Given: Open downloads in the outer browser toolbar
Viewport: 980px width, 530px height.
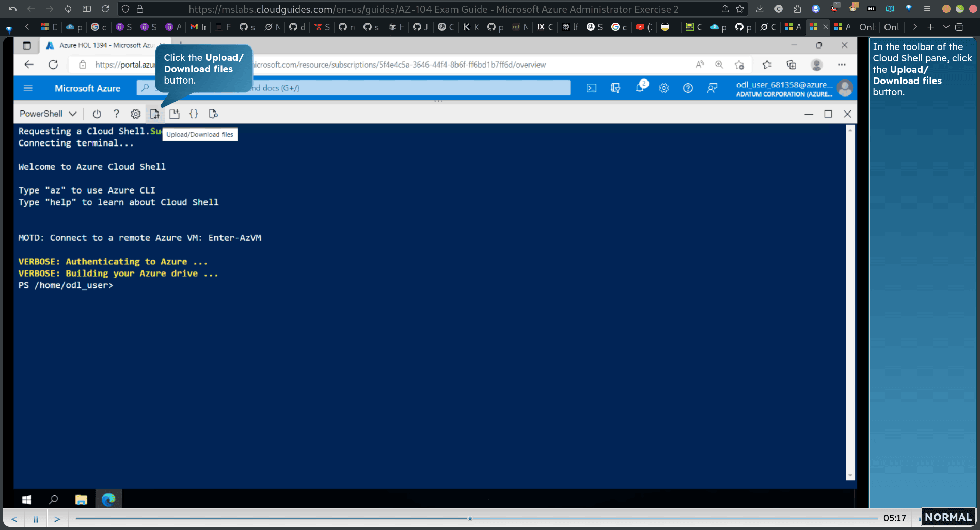Looking at the screenshot, I should 760,9.
